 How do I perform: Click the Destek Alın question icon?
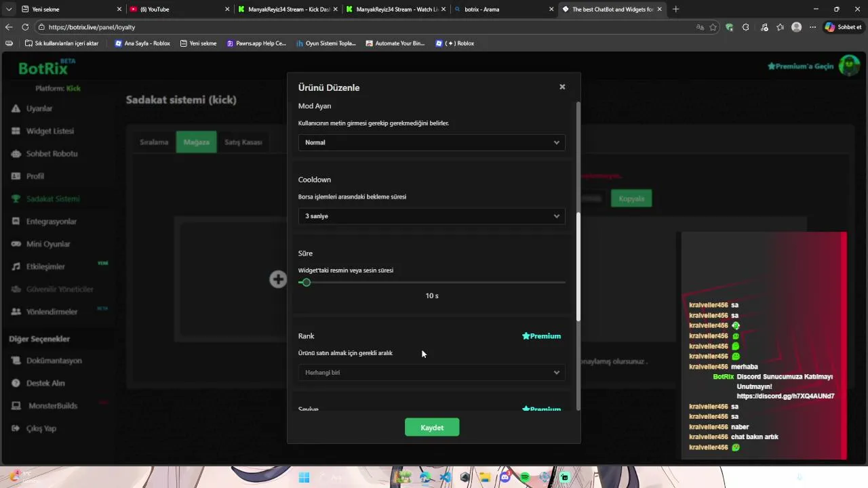pyautogui.click(x=16, y=383)
